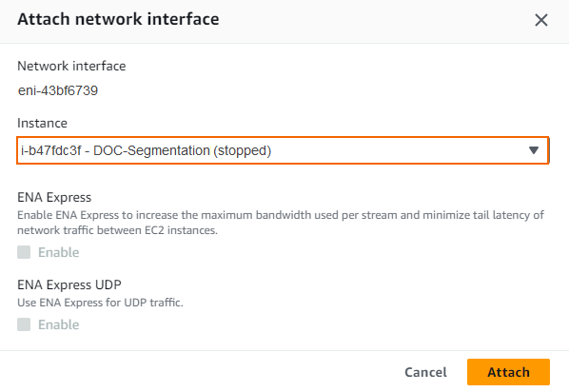Viewport: 569px width, 392px height.
Task: Open the Instance selection combo box
Action: click(x=283, y=150)
